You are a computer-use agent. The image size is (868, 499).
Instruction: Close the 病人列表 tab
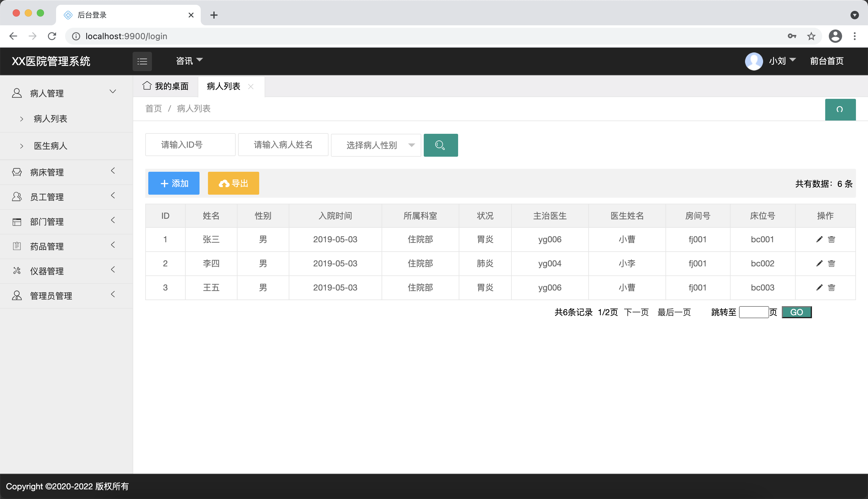point(251,86)
